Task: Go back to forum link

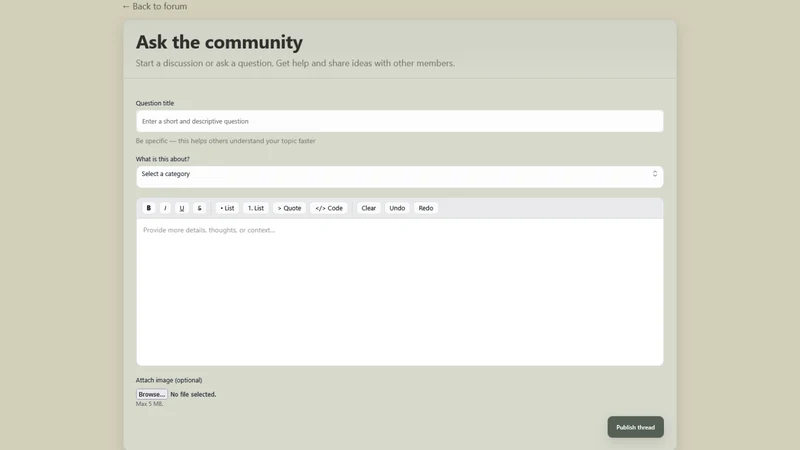Action: 155,7
